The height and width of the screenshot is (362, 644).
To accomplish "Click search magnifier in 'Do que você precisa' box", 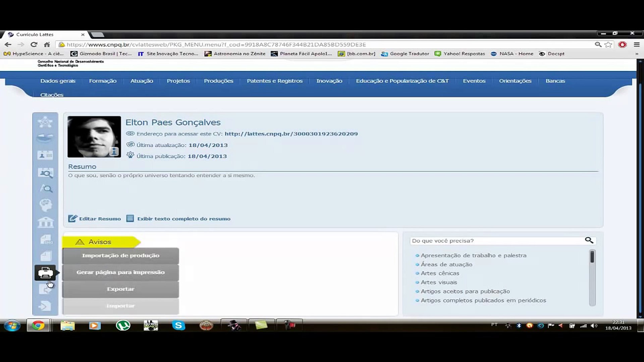I will (x=589, y=240).
